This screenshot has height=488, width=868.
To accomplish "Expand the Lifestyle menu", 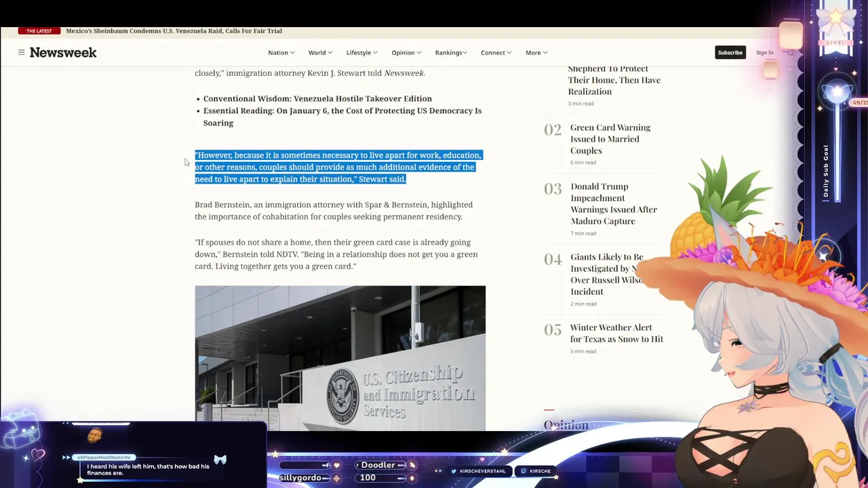I will point(361,52).
